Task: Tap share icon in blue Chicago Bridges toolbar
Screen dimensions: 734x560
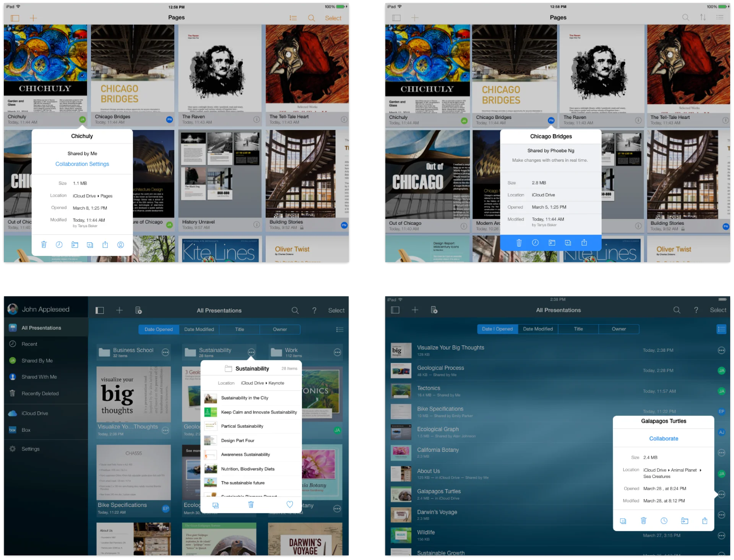Action: tap(584, 242)
